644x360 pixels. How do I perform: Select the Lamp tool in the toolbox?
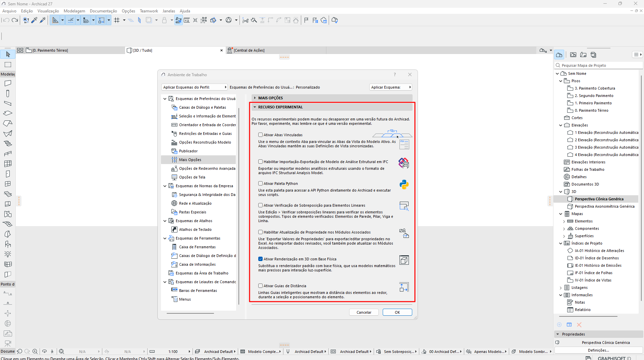pyautogui.click(x=8, y=254)
